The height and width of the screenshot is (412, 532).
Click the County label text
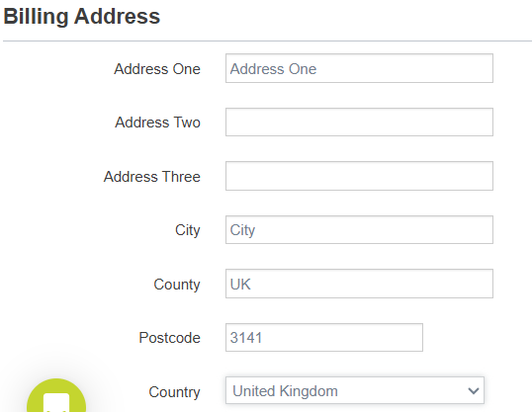pyautogui.click(x=177, y=285)
